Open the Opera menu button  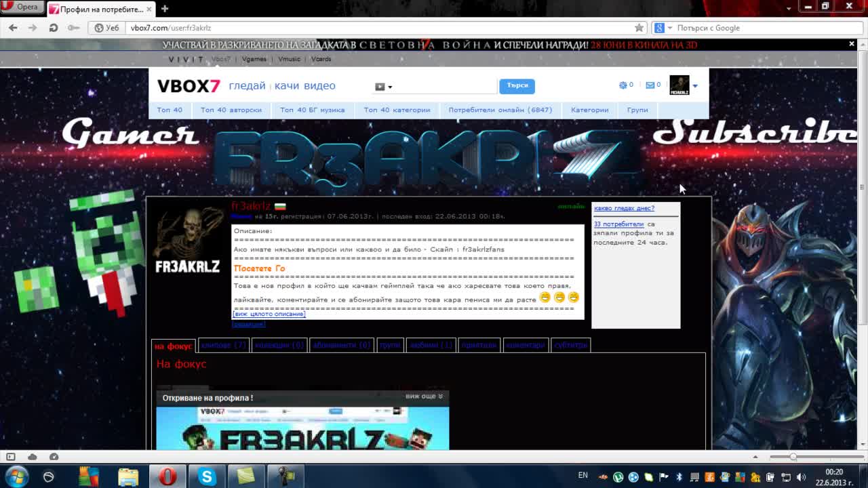(x=22, y=7)
